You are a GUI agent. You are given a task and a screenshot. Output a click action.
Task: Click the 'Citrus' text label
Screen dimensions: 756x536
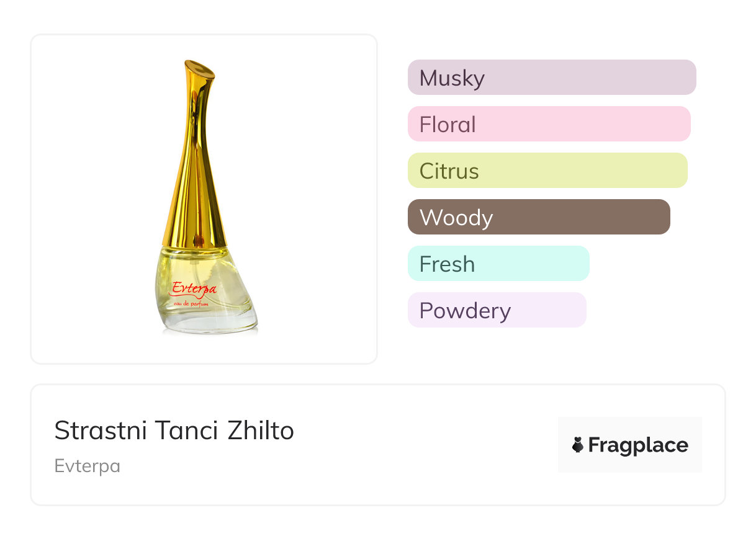click(449, 171)
